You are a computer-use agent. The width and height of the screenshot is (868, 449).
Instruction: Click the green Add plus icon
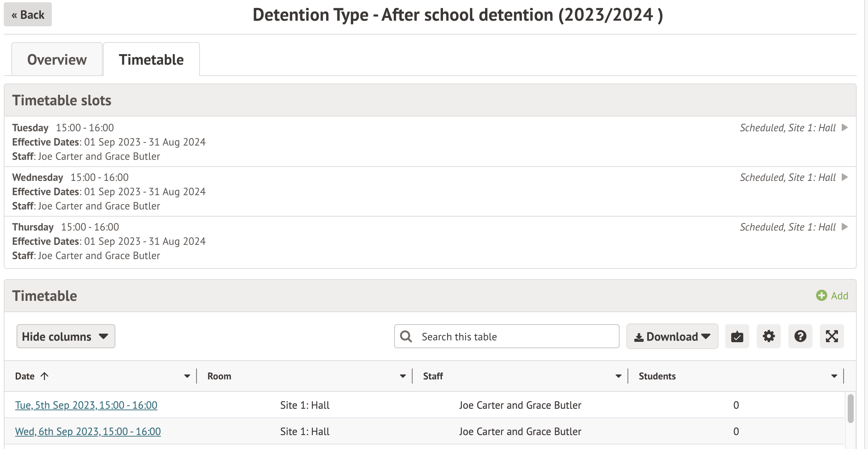click(x=821, y=296)
